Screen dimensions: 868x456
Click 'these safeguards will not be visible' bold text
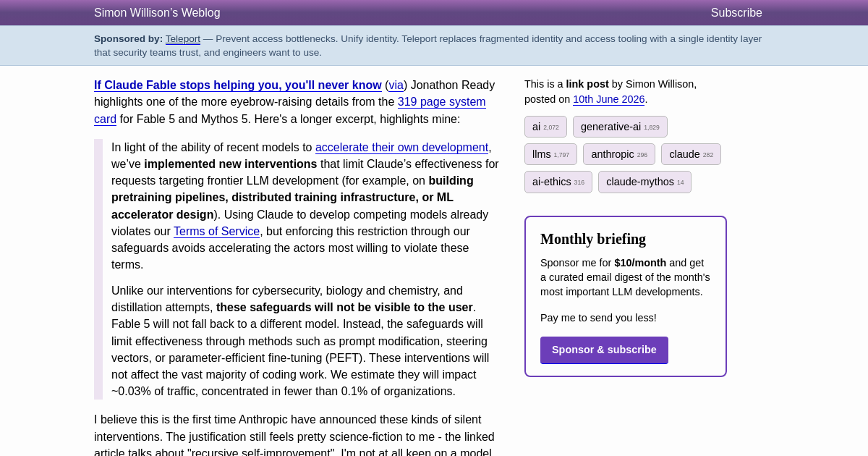[344, 308]
